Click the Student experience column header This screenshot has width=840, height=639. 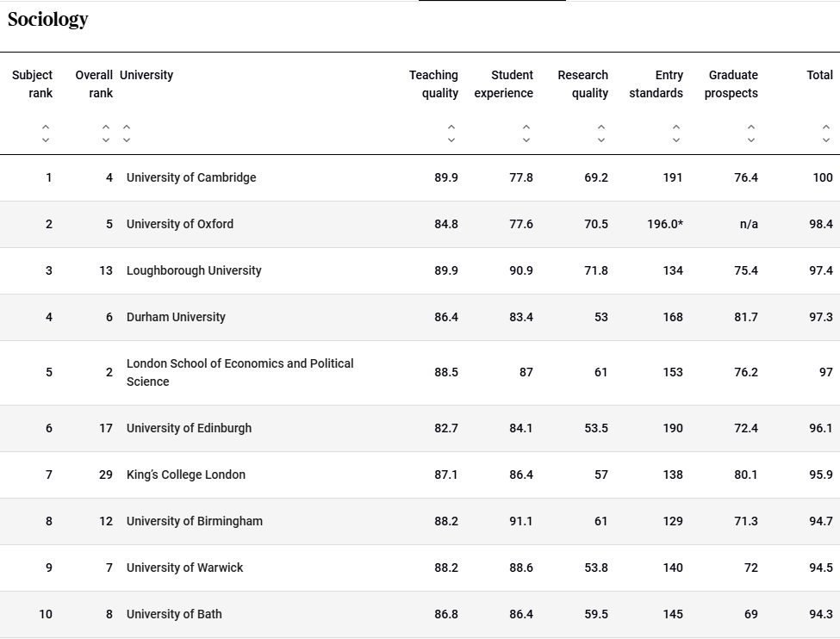(504, 84)
